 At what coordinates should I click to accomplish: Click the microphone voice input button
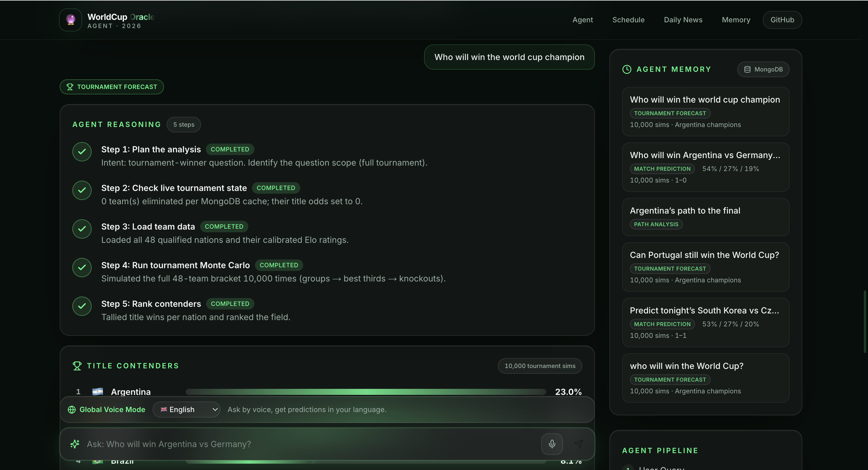coord(552,444)
